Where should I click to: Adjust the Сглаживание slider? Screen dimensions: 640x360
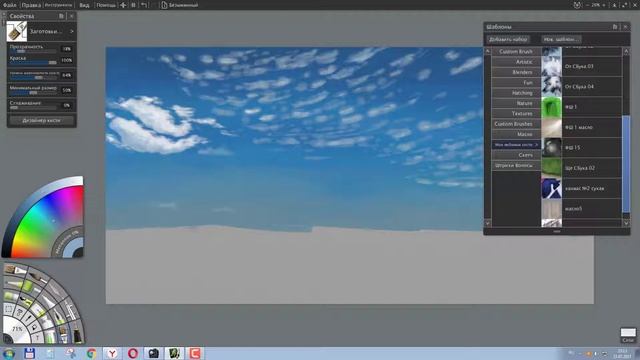point(33,107)
